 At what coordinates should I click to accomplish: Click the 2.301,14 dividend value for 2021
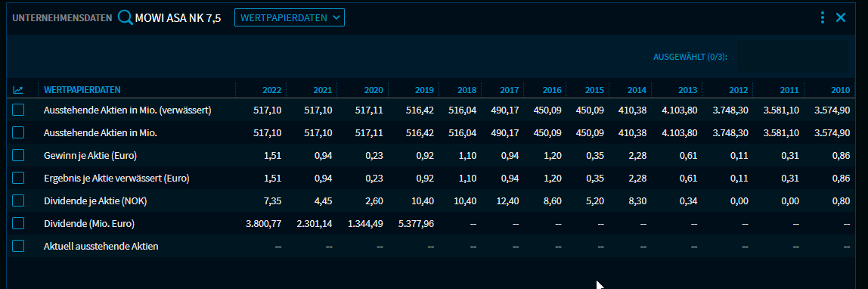(x=315, y=224)
